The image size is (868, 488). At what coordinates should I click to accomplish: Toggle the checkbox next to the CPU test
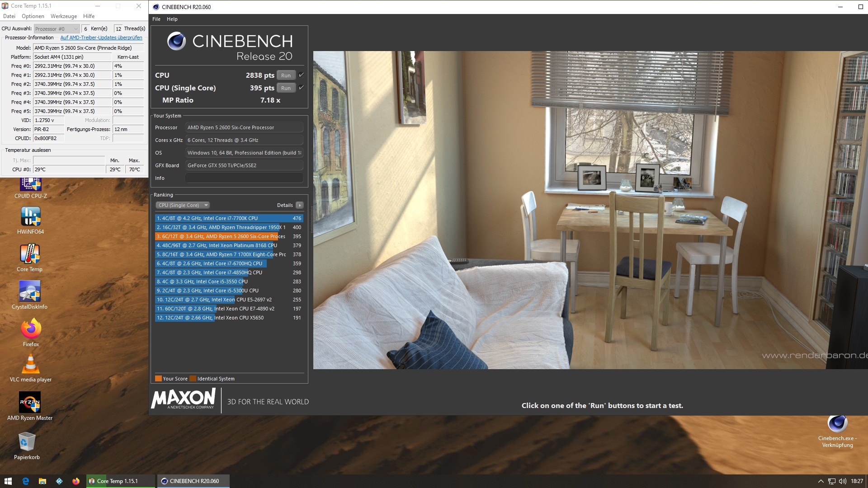302,75
